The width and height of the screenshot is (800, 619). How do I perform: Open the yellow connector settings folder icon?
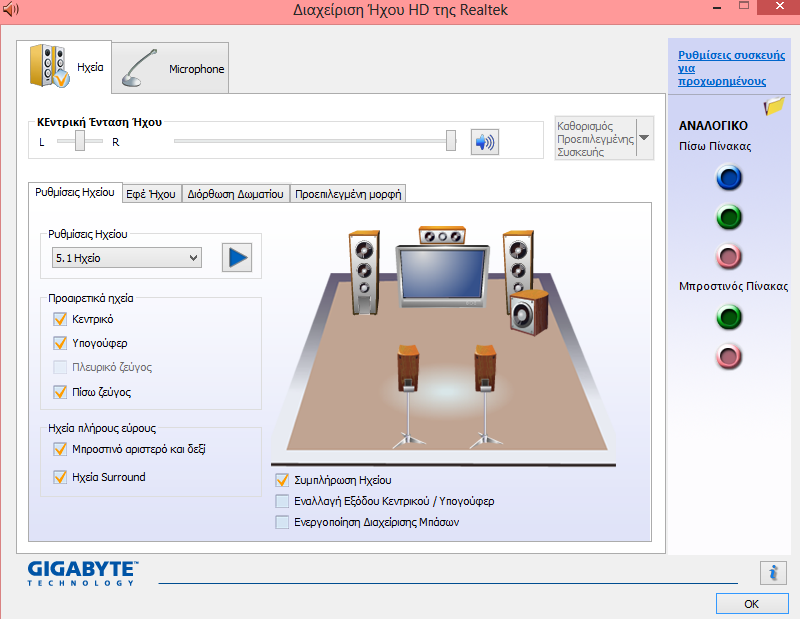click(773, 106)
